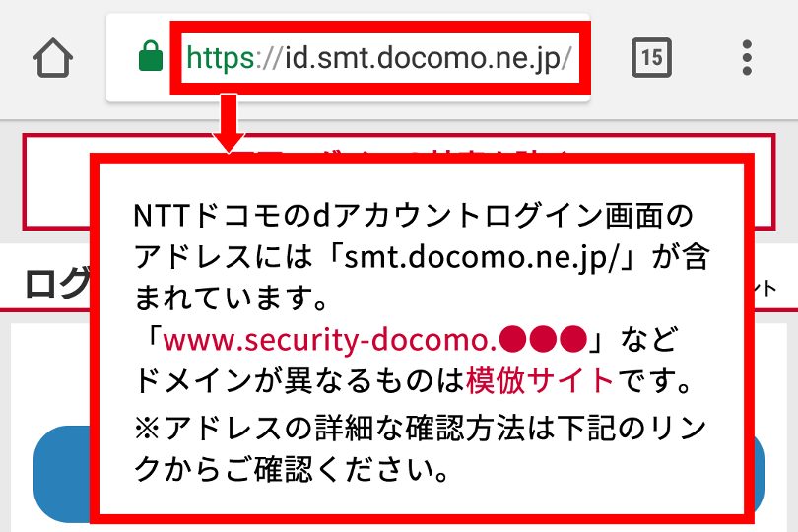Click the ※アドレスの詳細な確認方法 note line
Viewport: 798px width, 532px height.
pos(420,429)
